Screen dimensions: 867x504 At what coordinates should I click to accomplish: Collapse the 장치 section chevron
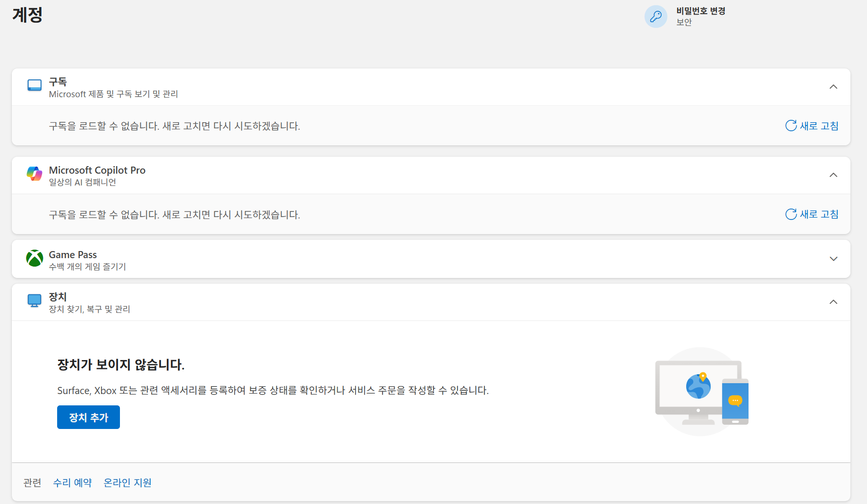pyautogui.click(x=833, y=302)
